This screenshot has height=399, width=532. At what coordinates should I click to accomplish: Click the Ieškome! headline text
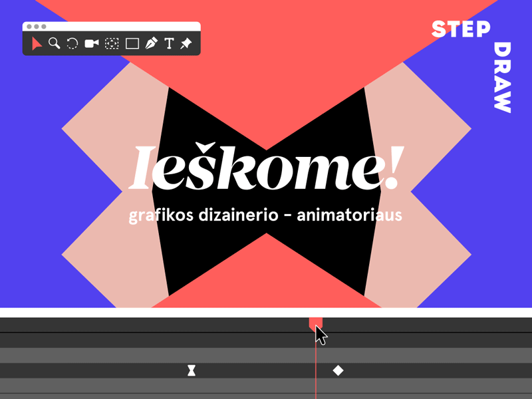(x=266, y=166)
